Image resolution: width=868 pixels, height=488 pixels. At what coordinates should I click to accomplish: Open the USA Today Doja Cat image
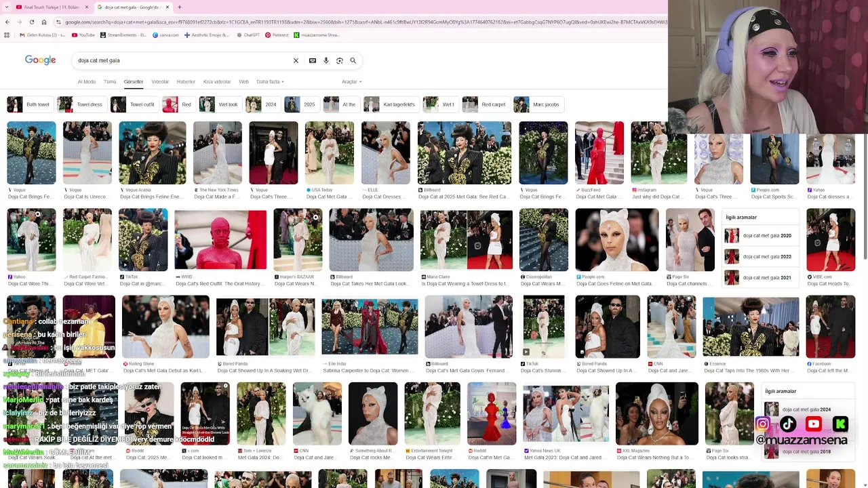329,153
